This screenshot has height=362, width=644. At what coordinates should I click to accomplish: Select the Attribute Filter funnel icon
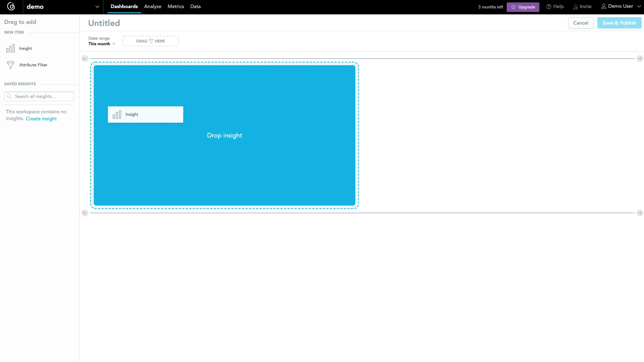pyautogui.click(x=11, y=65)
